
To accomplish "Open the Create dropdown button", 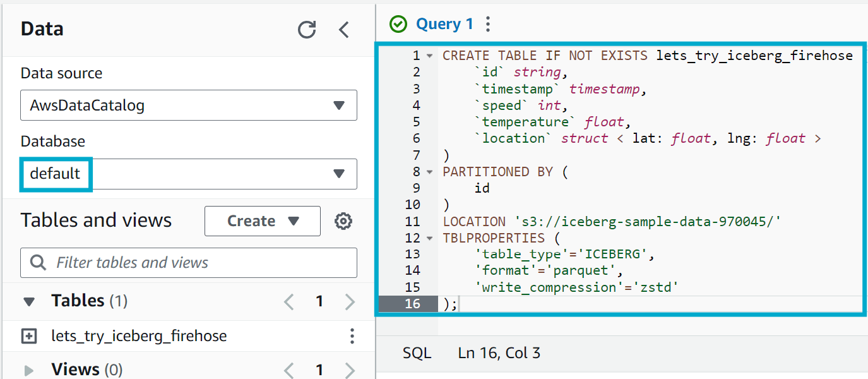I will [262, 221].
